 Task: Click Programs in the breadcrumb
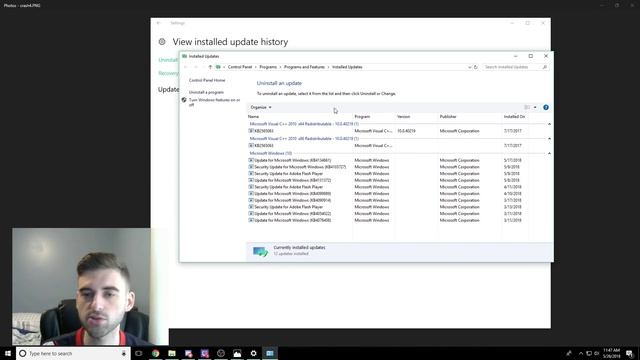point(268,67)
